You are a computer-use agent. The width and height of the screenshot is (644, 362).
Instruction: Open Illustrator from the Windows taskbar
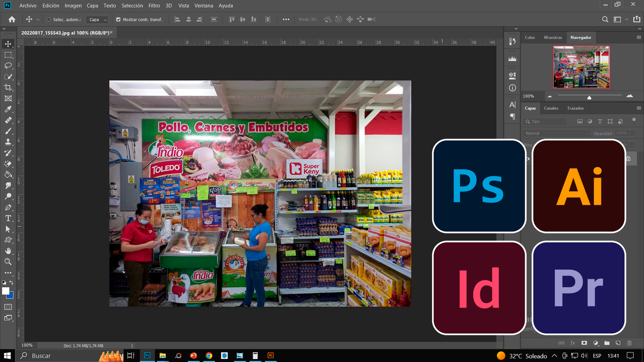[x=271, y=356]
